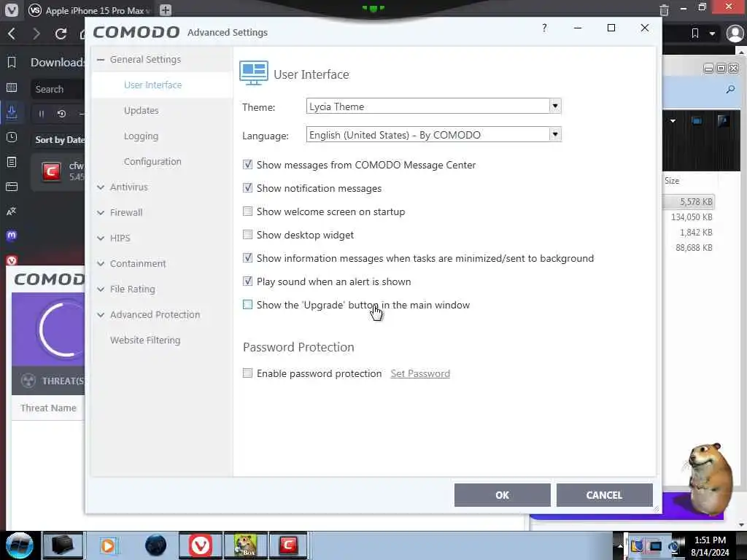The width and height of the screenshot is (747, 560).
Task: Open the Theme dropdown
Action: click(554, 106)
